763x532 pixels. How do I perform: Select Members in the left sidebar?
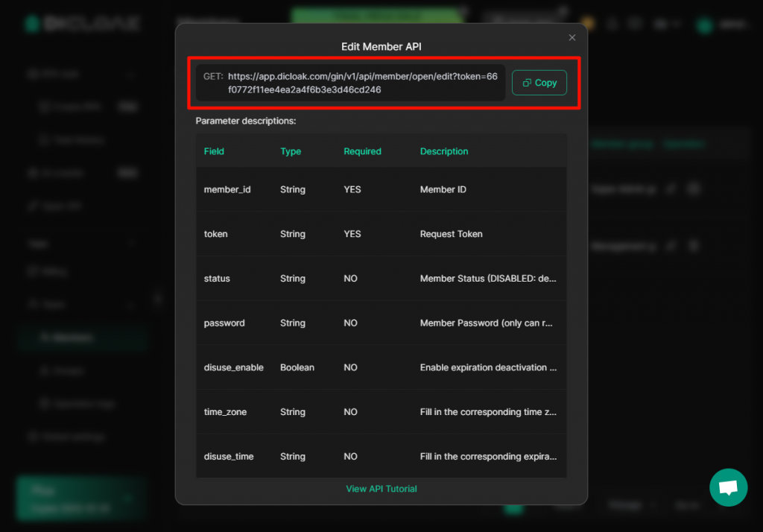pyautogui.click(x=73, y=338)
